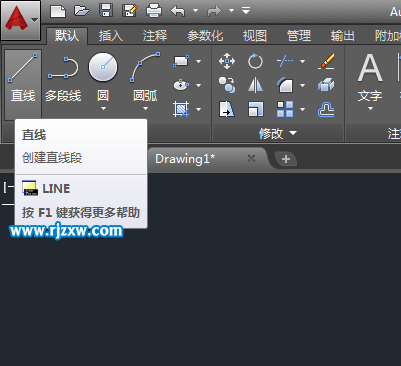Image resolution: width=401 pixels, height=366 pixels.
Task: Open the AutoCAD application menu button
Action: pos(20,20)
